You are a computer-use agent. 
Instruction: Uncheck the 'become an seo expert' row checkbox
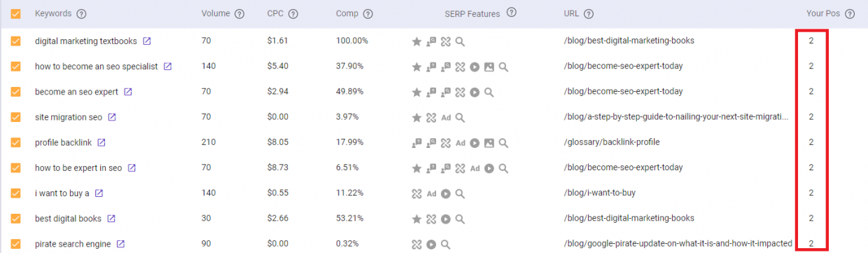(x=15, y=92)
